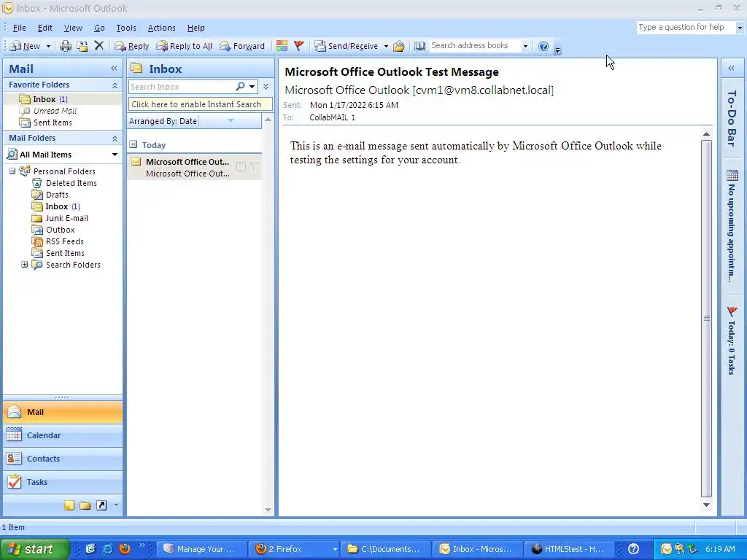This screenshot has width=747, height=560.
Task: Click the Folder List icon in navigation pane bottom
Action: pos(85,505)
